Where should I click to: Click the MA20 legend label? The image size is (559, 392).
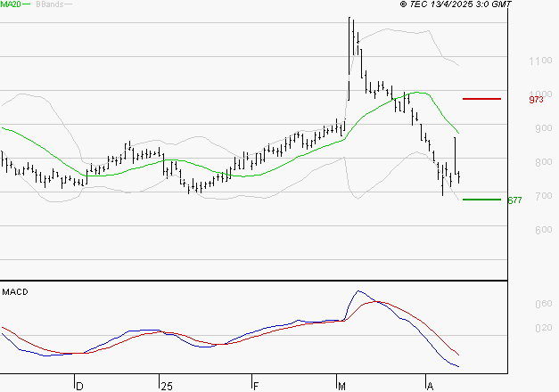[x=11, y=4]
